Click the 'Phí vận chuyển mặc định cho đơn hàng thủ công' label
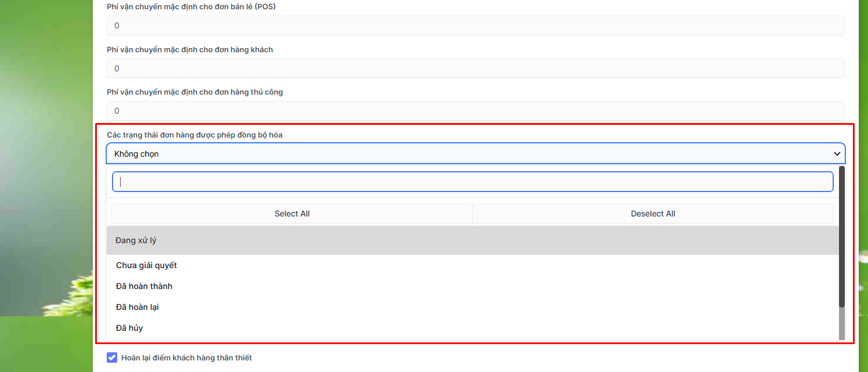The height and width of the screenshot is (372, 868). pyautogui.click(x=194, y=92)
